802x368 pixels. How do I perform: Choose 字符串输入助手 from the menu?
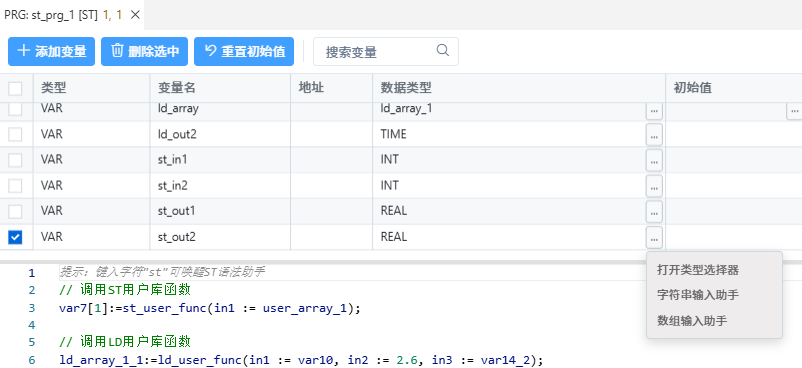tap(698, 295)
